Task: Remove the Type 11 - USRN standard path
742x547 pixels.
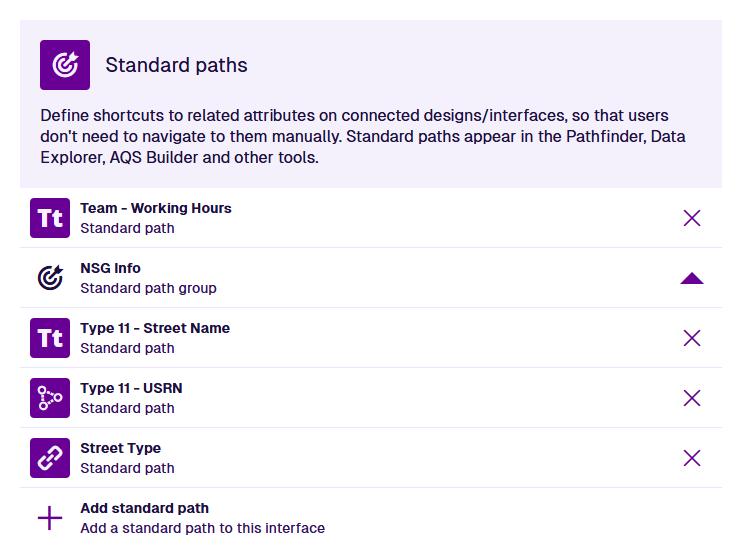Action: pos(691,398)
